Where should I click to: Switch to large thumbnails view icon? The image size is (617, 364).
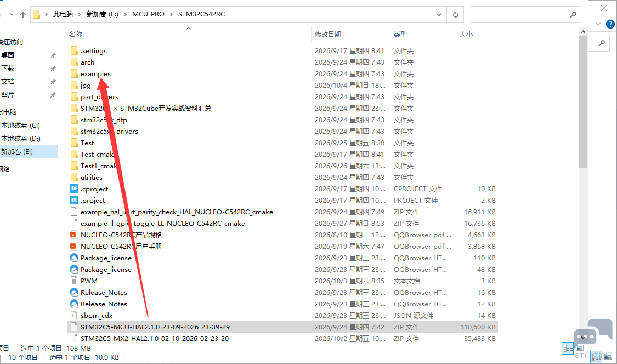coord(580,348)
